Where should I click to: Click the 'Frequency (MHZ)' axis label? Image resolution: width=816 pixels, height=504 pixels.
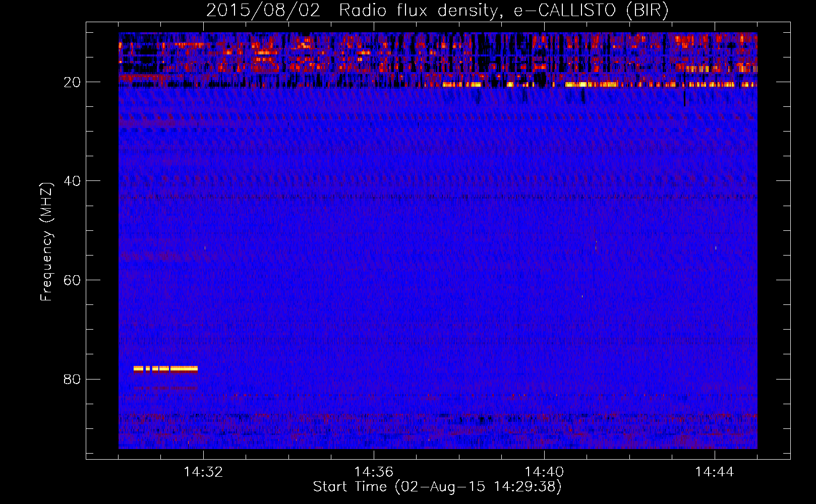tap(46, 241)
